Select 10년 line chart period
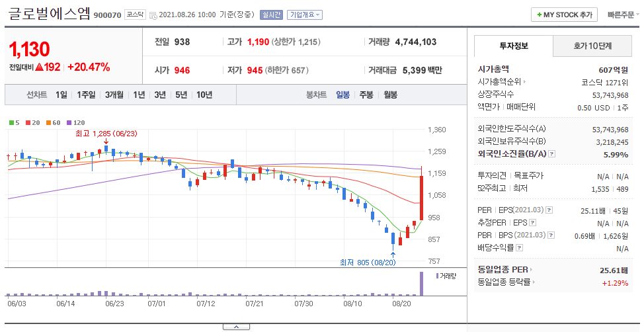This screenshot has width=644, height=332. pos(204,95)
